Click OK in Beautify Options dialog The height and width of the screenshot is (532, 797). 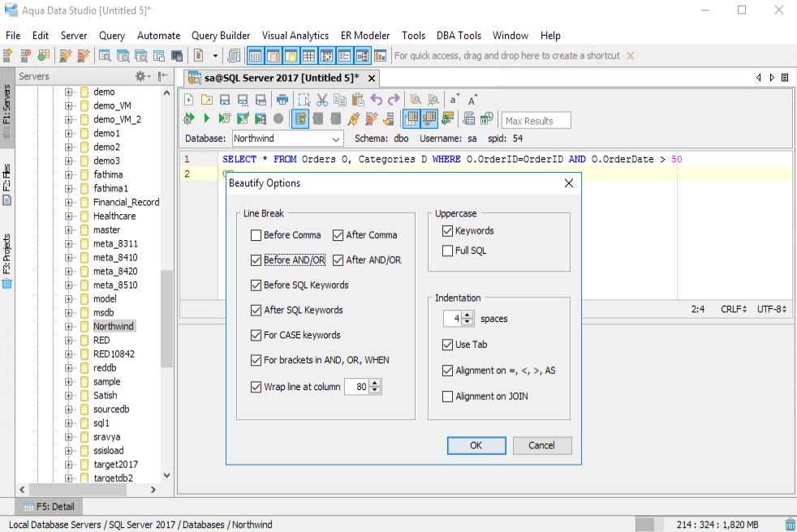(x=476, y=445)
